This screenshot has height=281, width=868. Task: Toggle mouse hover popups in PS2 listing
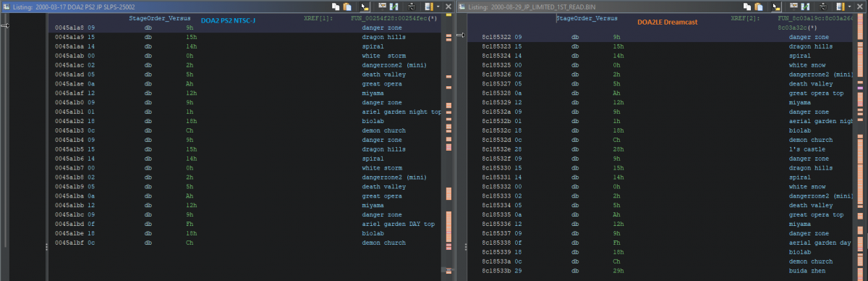[x=365, y=7]
